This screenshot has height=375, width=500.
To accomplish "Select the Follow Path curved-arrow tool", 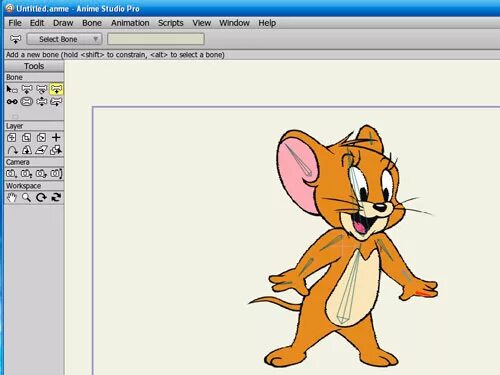I will 12,150.
